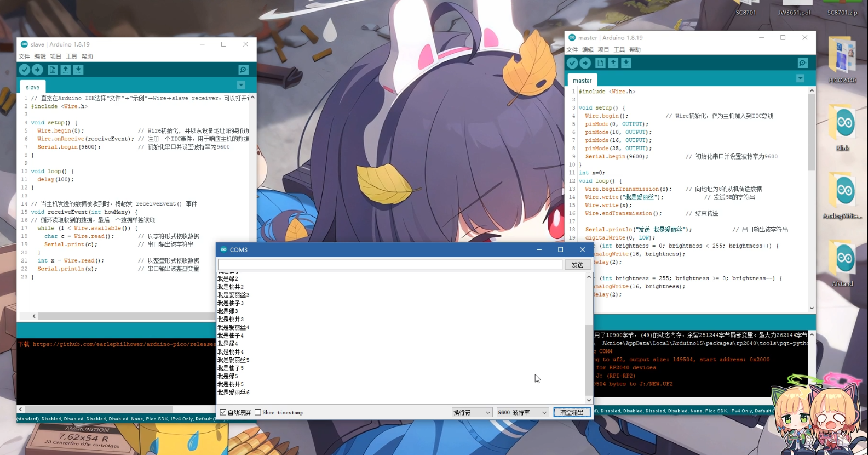Click the slave editor scrollbar up arrow
This screenshot has height=455, width=868.
click(252, 97)
